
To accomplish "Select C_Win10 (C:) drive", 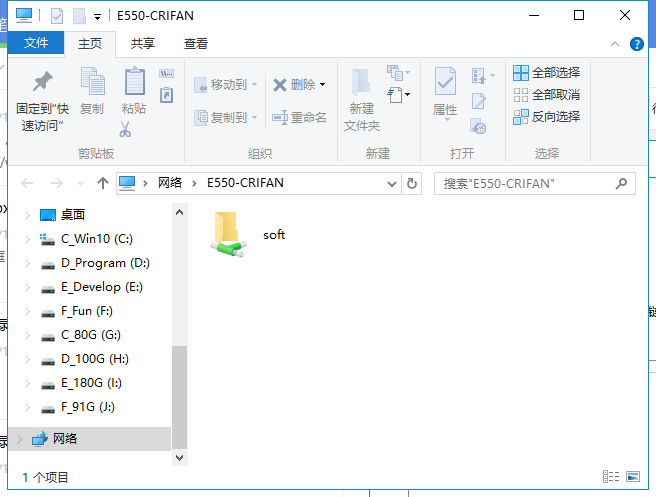I will [x=87, y=239].
